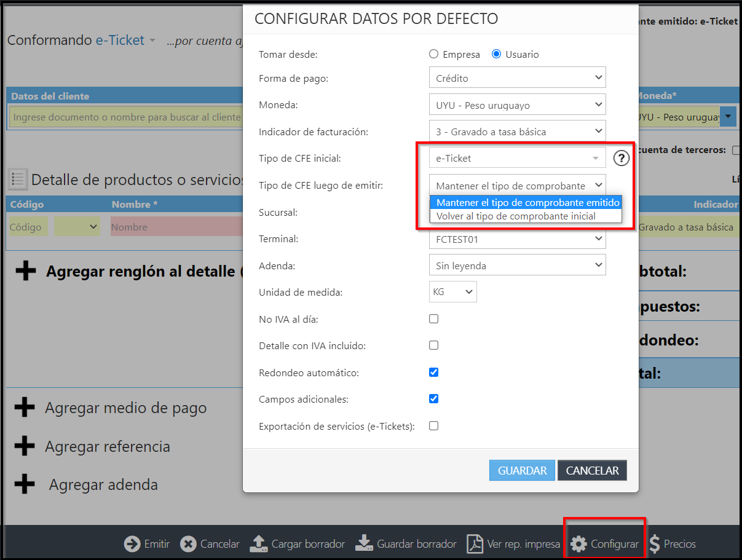This screenshot has height=560, width=742.
Task: Open the Ver rep. impresa PDF icon
Action: click(475, 544)
